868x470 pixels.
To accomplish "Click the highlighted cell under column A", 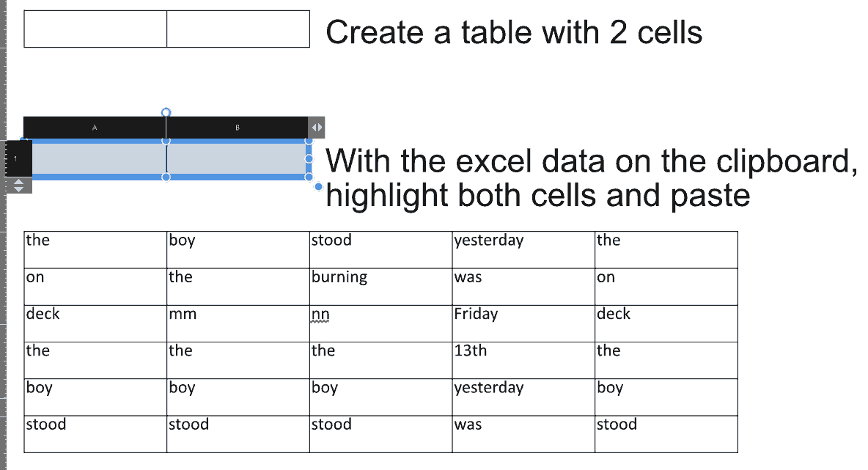I will [x=99, y=159].
